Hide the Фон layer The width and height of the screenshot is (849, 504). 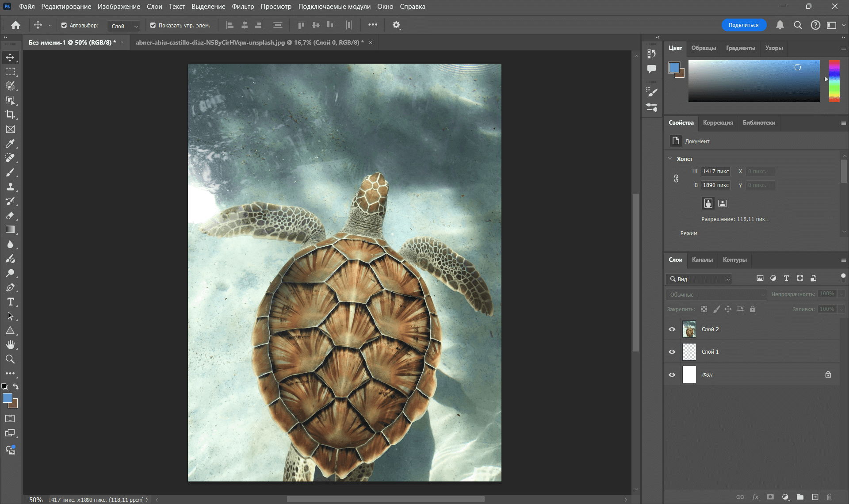pyautogui.click(x=672, y=374)
